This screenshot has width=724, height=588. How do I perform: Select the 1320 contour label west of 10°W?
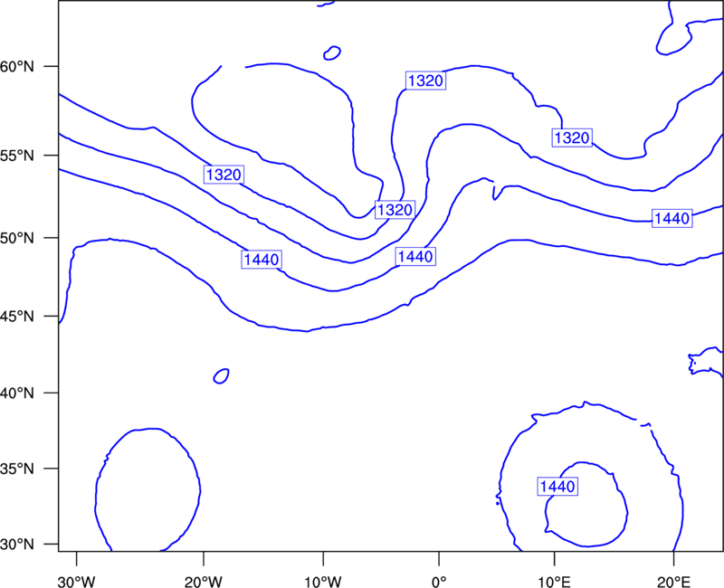[224, 175]
